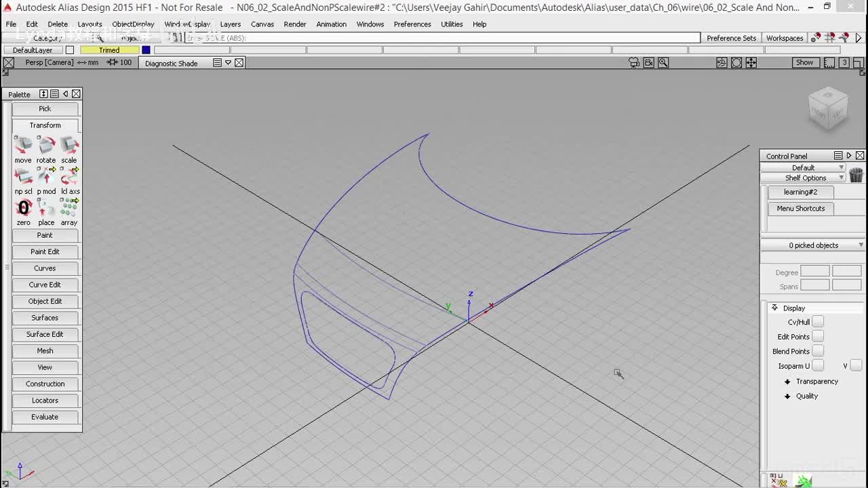Click the first red snap magnet icon
Screen dimensions: 868x488
point(816,38)
